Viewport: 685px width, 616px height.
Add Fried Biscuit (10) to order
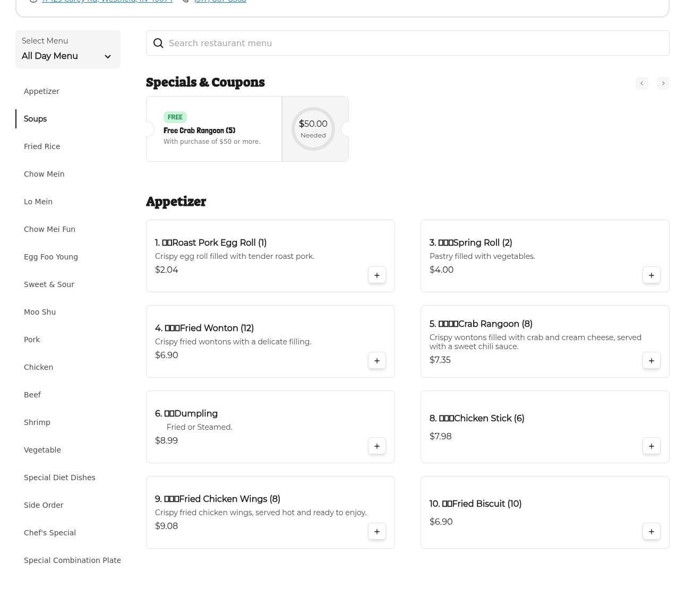pyautogui.click(x=651, y=532)
